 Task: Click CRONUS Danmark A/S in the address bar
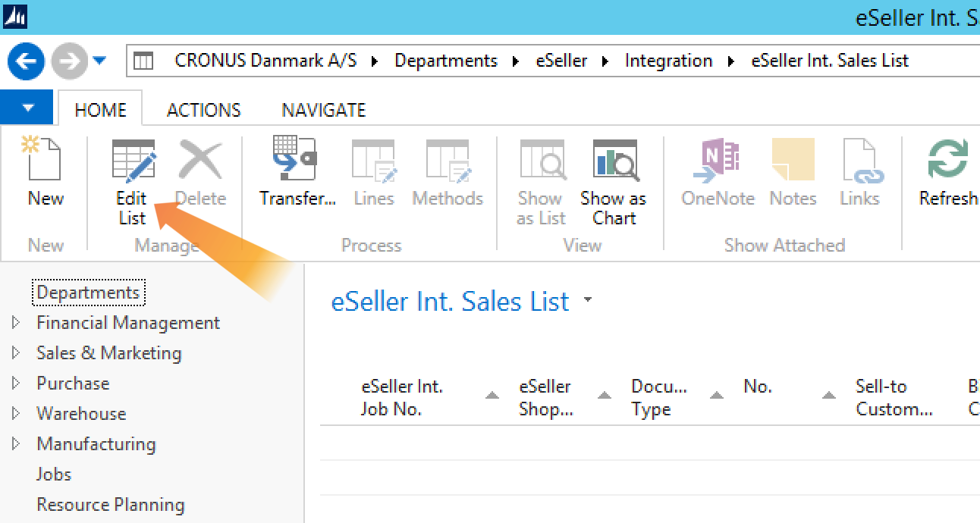[265, 61]
